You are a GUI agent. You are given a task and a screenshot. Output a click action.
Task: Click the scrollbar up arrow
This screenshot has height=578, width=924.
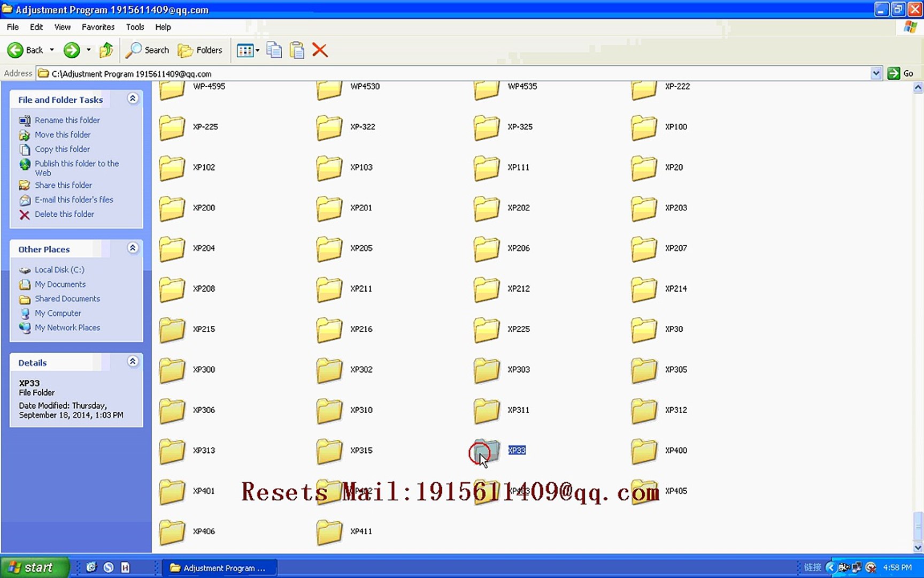click(x=918, y=88)
